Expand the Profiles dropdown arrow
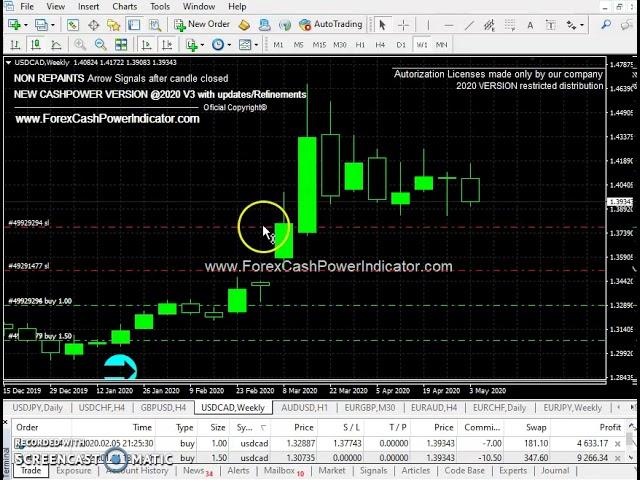The height and width of the screenshot is (480, 640). point(53,25)
